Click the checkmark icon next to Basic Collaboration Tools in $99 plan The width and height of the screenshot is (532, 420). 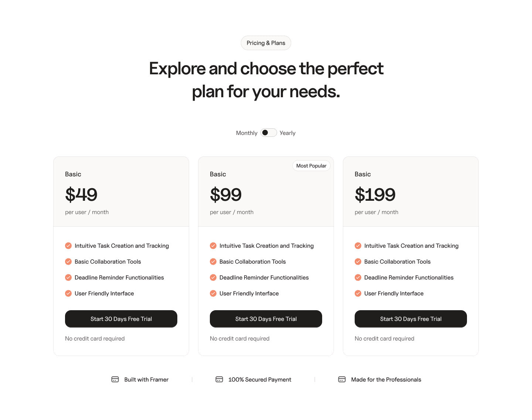(x=213, y=261)
